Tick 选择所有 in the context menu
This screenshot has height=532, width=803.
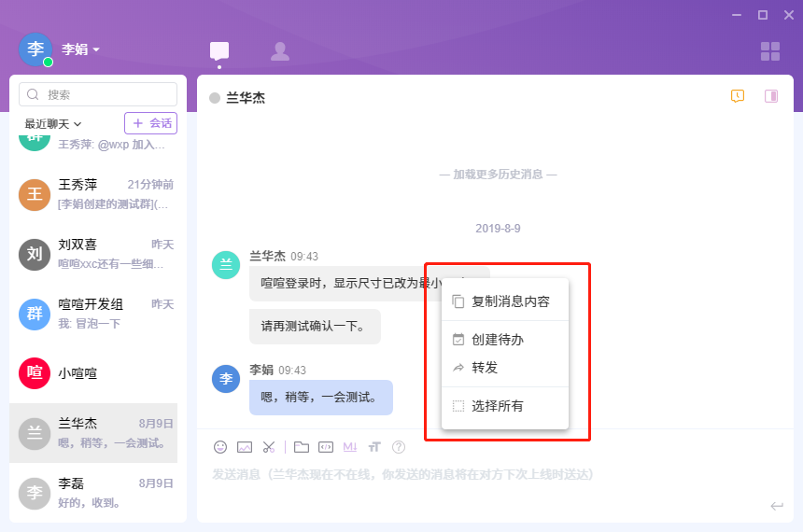click(x=497, y=406)
